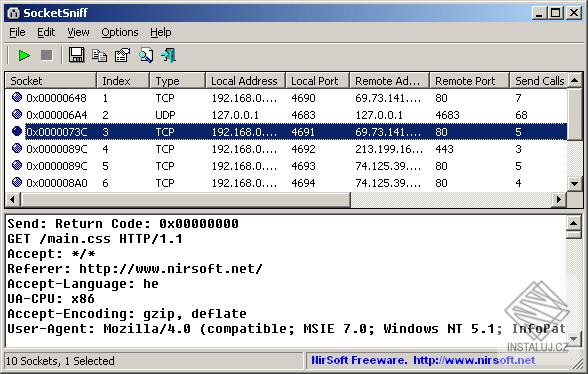Viewport: 588px width, 374px height.
Task: Open the find toolbar icon
Action: (x=146, y=55)
